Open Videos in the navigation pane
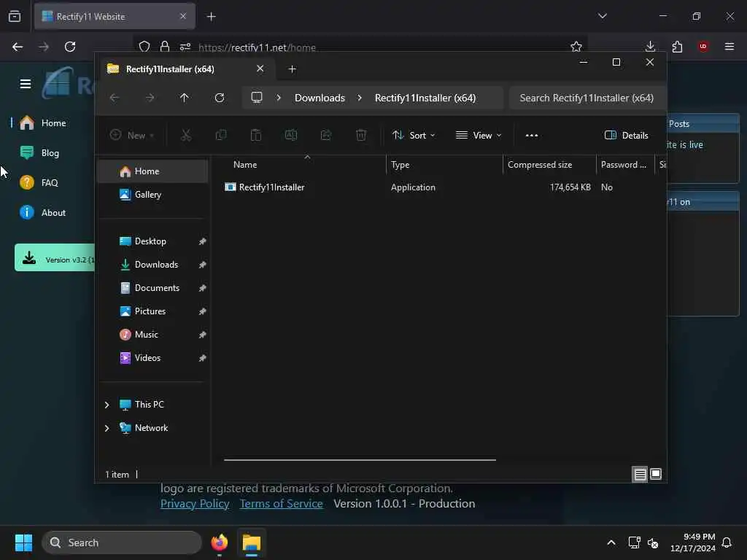747x560 pixels. tap(152, 357)
